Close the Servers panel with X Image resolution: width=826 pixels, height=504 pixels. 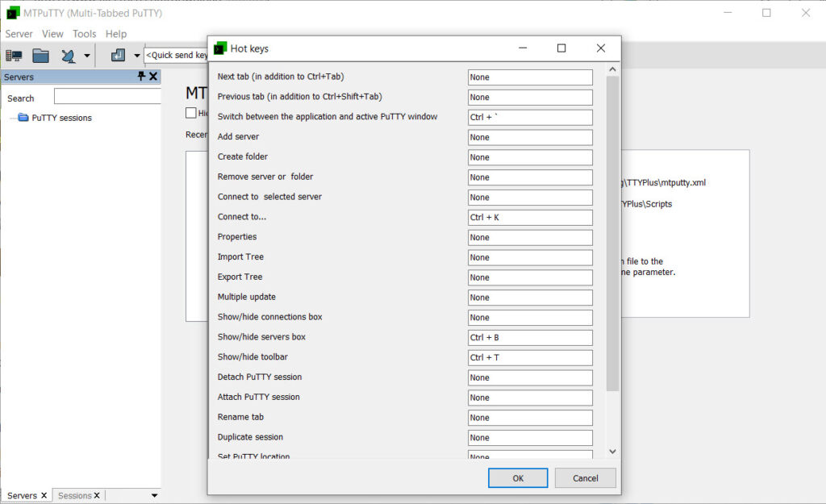[x=153, y=77]
